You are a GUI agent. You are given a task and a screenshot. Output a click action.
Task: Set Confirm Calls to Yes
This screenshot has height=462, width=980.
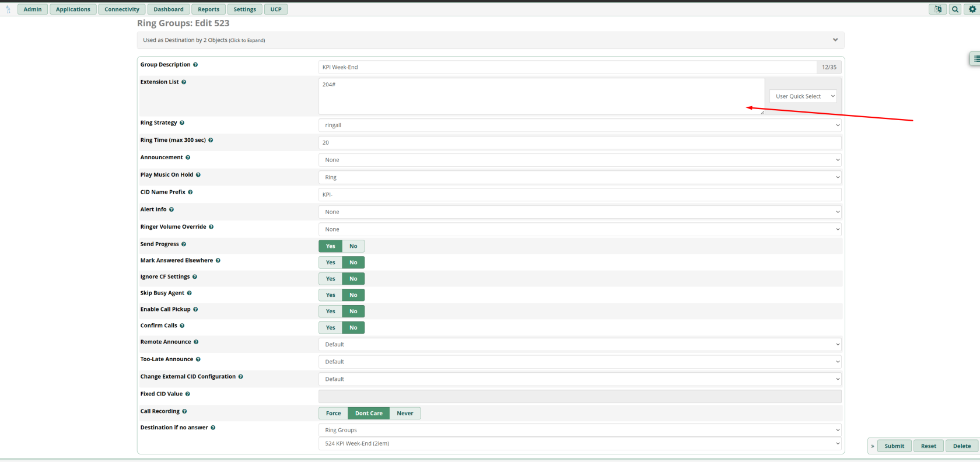[x=331, y=328]
